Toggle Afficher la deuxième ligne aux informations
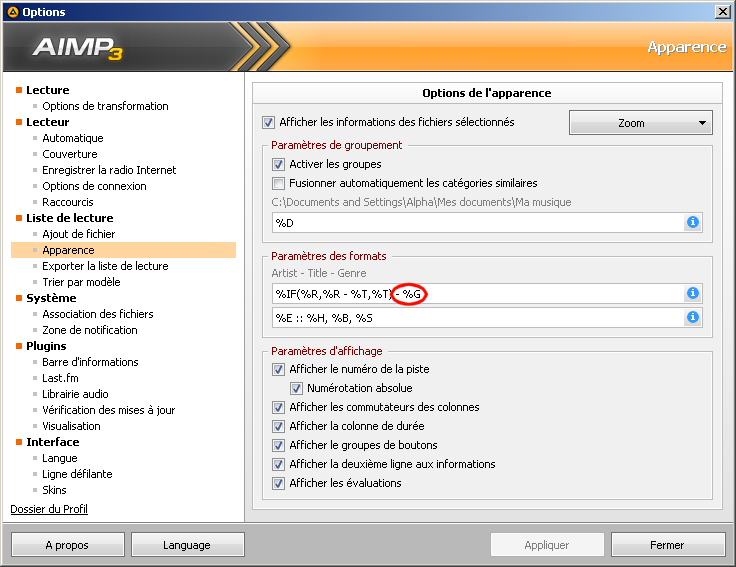 tap(278, 464)
